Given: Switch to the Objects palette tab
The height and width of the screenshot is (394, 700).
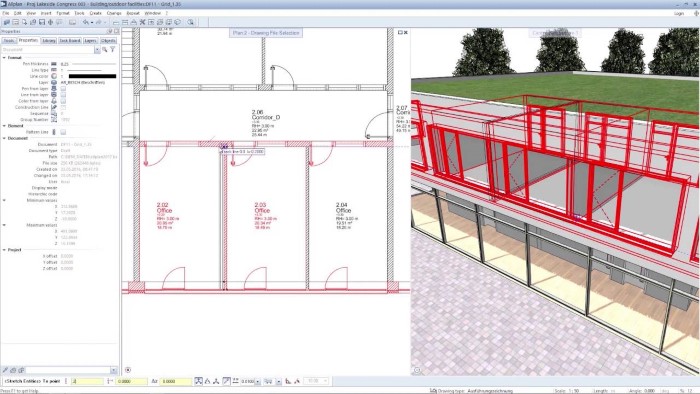Looking at the screenshot, I should click(108, 41).
